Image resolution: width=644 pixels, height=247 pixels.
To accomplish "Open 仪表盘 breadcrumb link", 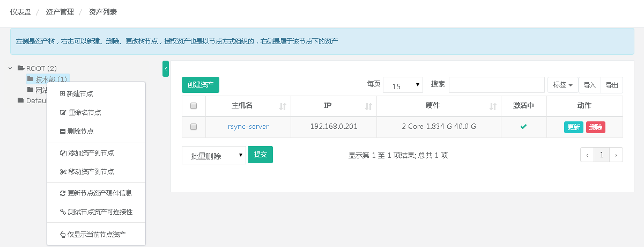I will tap(20, 12).
